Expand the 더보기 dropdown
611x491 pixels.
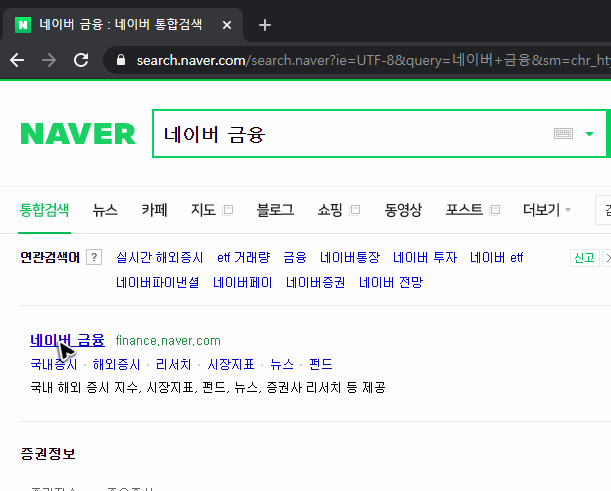546,210
